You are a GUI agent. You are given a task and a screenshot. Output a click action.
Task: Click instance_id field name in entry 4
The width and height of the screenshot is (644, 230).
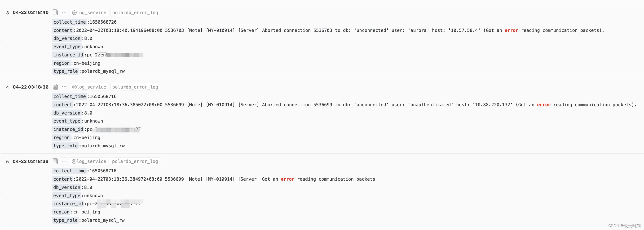click(68, 129)
